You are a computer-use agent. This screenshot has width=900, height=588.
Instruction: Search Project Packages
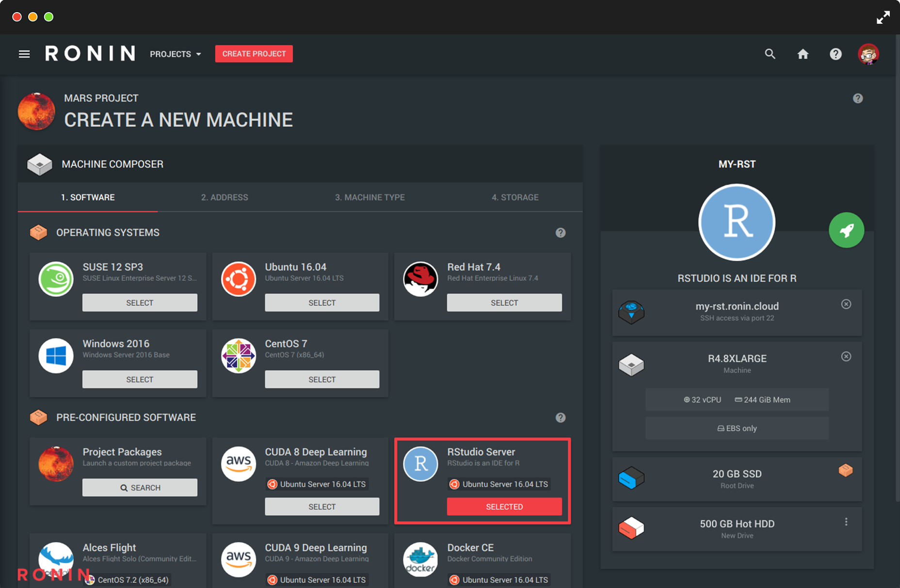tap(140, 488)
